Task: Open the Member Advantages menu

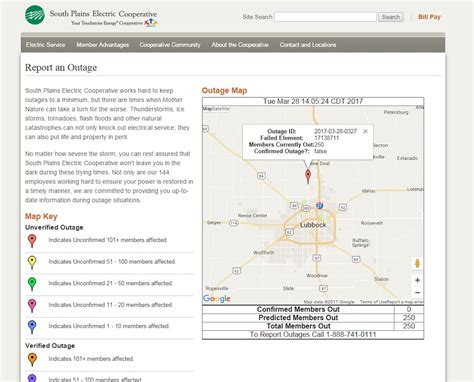Action: coord(103,45)
